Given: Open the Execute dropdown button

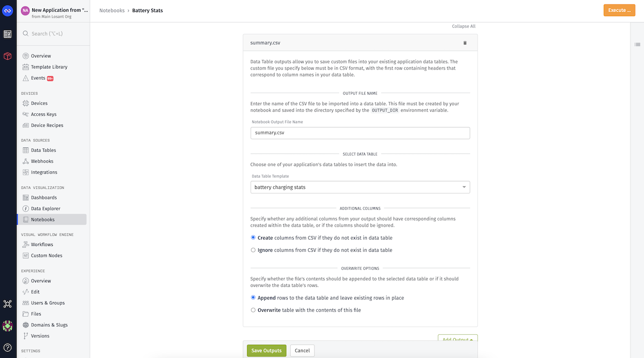Looking at the screenshot, I should (619, 10).
